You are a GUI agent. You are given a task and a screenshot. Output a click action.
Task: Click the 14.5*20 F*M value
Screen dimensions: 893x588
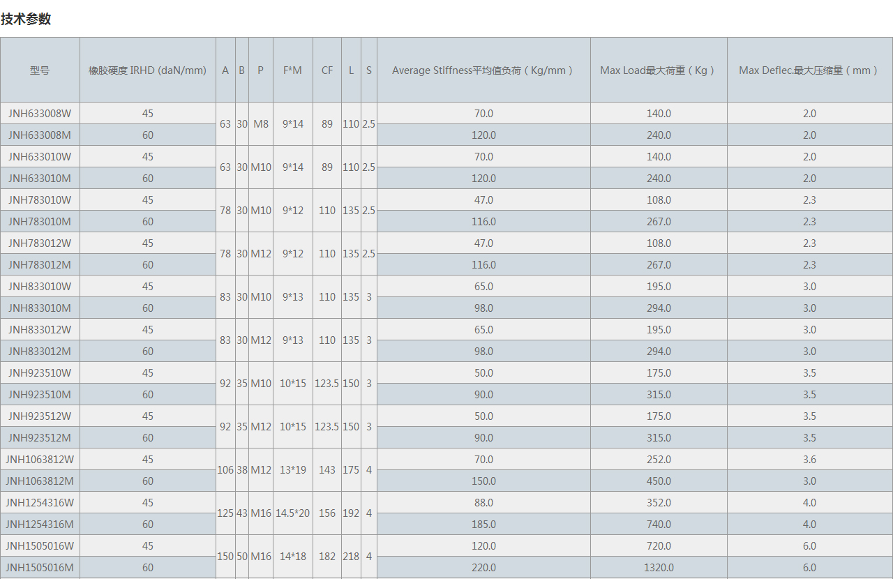pos(292,513)
